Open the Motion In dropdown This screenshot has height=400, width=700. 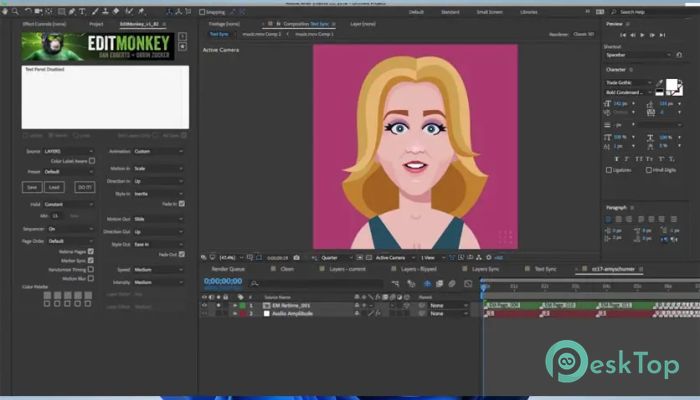click(x=158, y=169)
